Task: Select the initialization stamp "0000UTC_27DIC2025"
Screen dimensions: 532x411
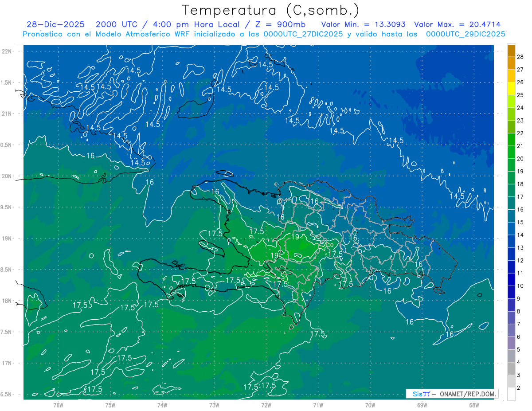Action: point(303,34)
